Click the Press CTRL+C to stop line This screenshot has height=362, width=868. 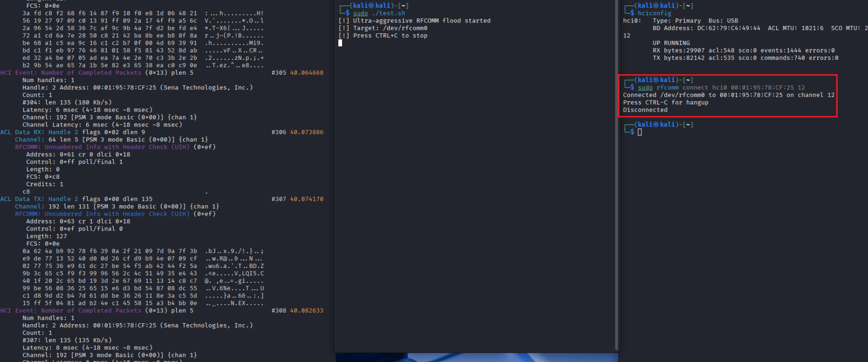pos(390,36)
